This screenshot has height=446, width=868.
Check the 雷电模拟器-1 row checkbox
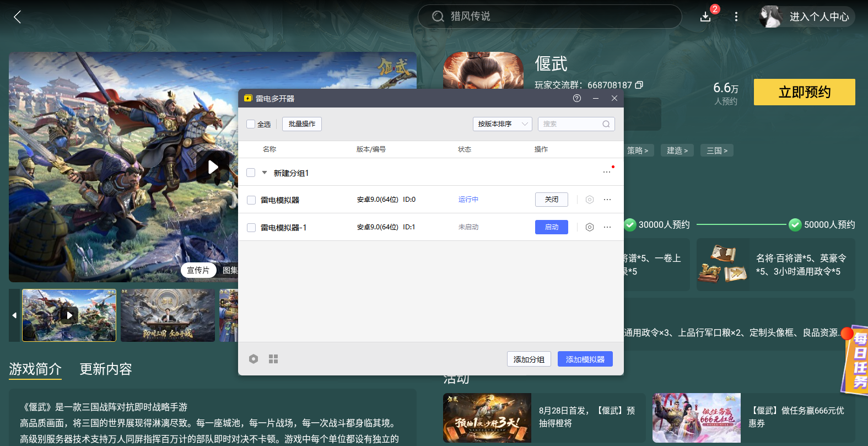point(251,228)
